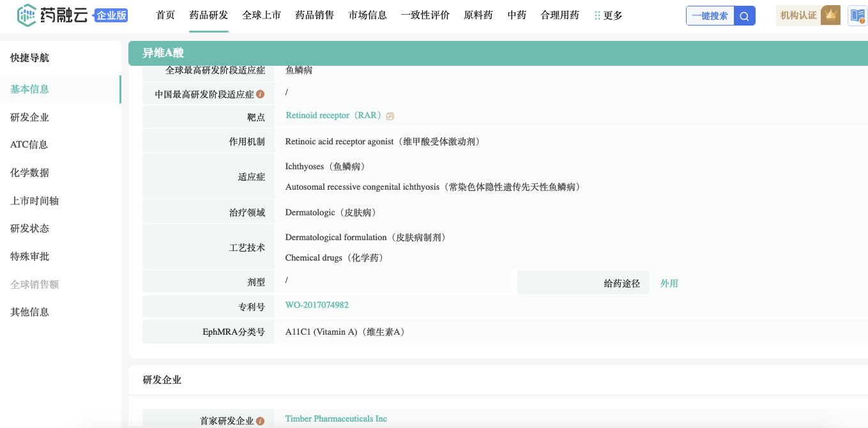Viewport: 868px width, 428px height.
Task: Open patent link WO-2017074982
Action: pos(317,305)
